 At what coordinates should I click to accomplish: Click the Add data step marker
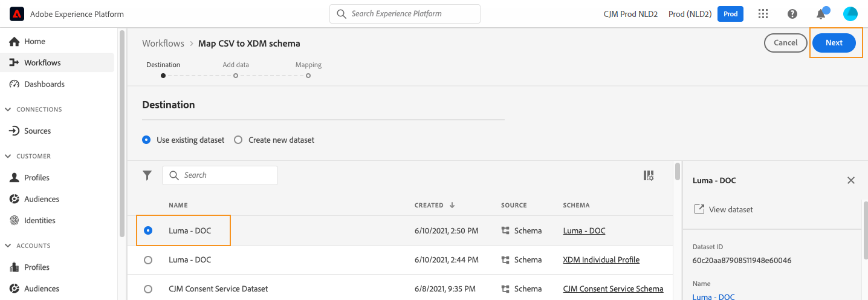(236, 76)
